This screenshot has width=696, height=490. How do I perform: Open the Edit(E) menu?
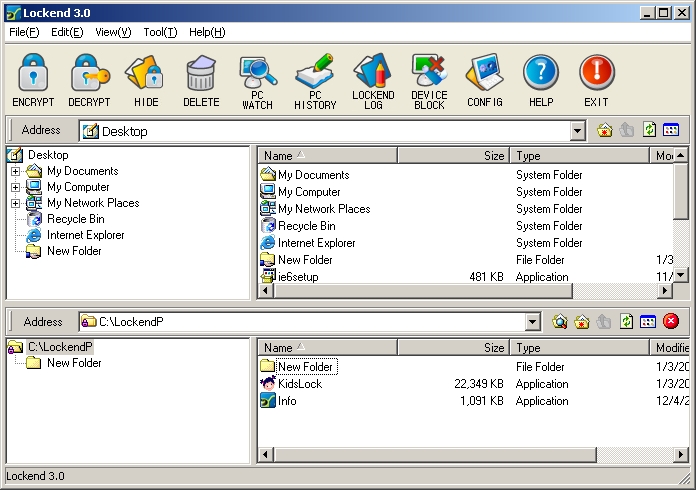point(67,32)
